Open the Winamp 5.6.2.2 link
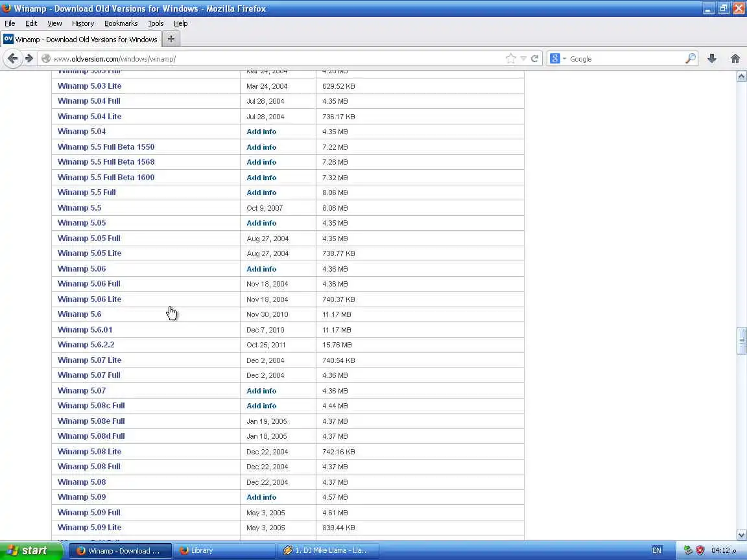This screenshot has height=560, width=747. [x=86, y=345]
